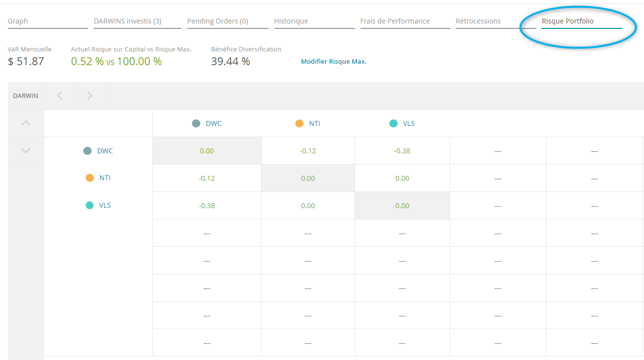This screenshot has height=360, width=644.
Task: Click the right chevron next to DARWIN
Action: tap(90, 96)
